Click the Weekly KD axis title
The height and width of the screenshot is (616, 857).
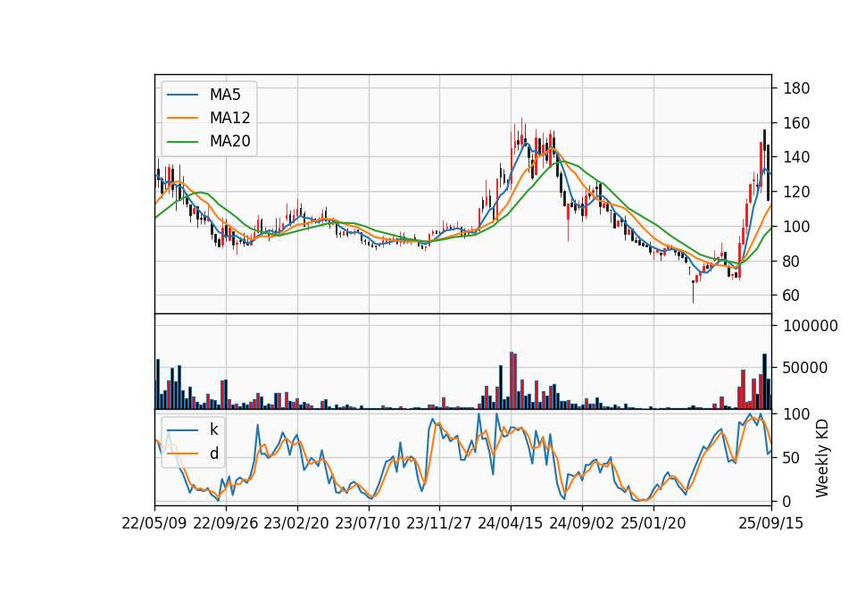point(822,458)
